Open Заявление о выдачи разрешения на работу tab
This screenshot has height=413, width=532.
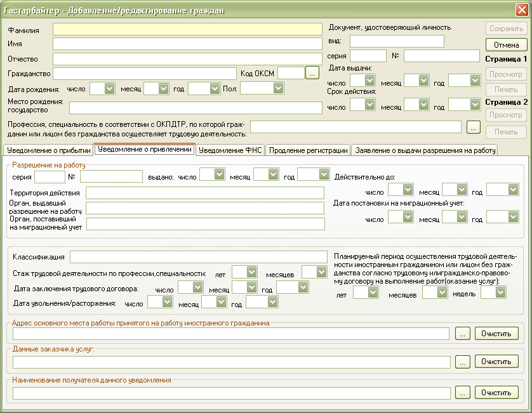[425, 150]
